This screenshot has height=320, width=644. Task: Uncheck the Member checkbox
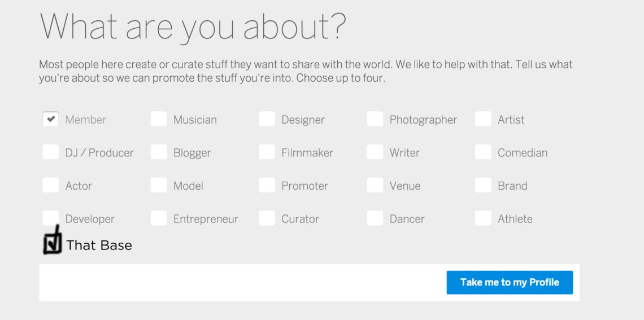tap(50, 120)
